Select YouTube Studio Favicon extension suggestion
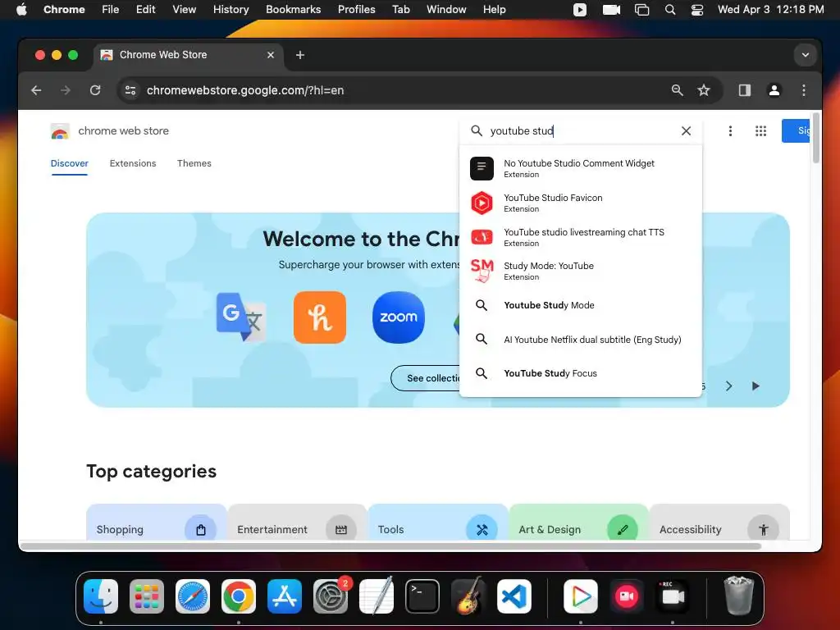Screen dimensions: 840x630 [x=581, y=203]
